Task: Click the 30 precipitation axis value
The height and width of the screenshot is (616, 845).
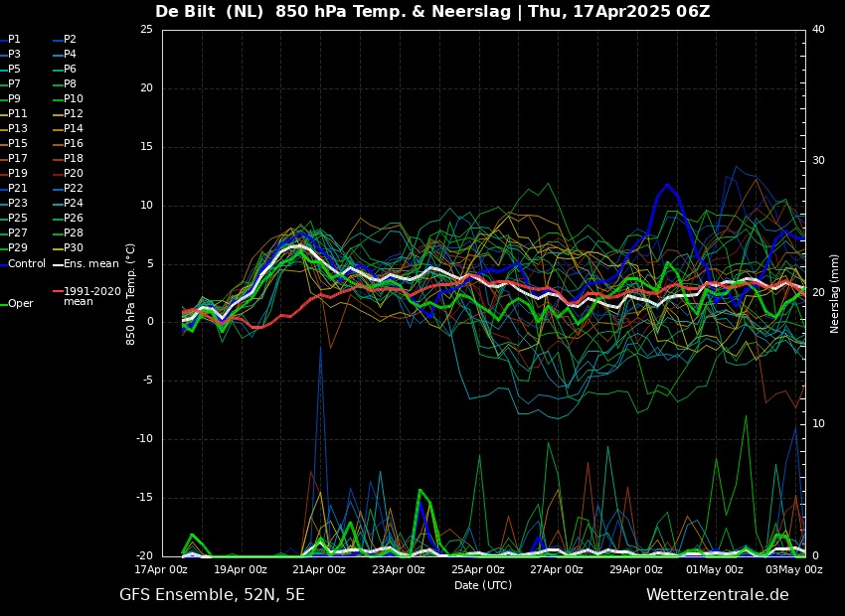Action: tap(818, 161)
